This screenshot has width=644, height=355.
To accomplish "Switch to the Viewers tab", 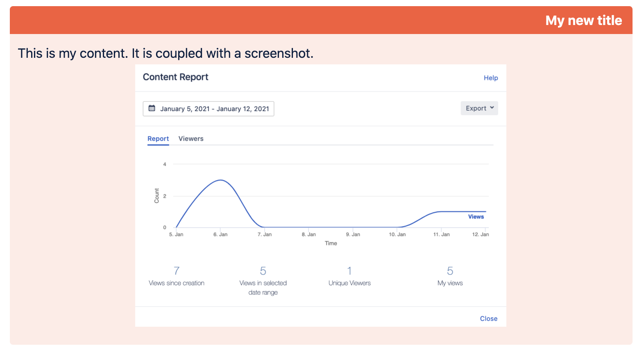I will point(190,139).
